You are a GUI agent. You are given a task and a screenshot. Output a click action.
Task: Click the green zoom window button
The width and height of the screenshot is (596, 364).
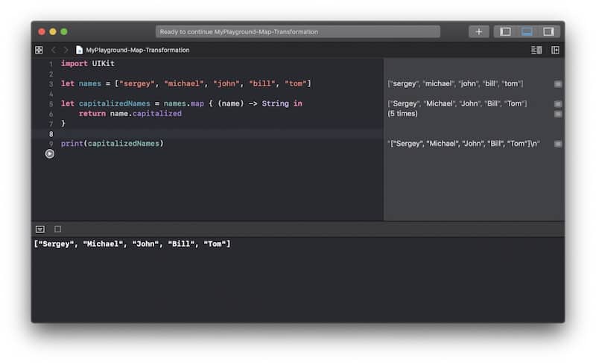(x=64, y=31)
